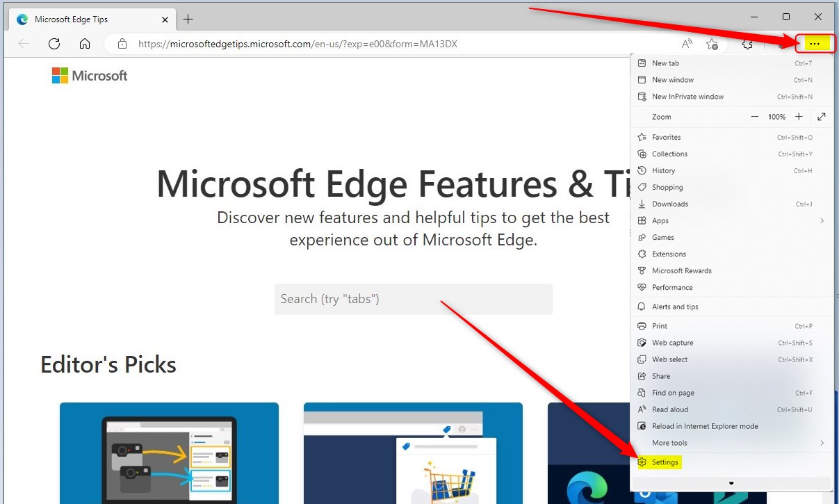This screenshot has width=839, height=504.
Task: Start Read aloud from the address bar
Action: coord(687,43)
